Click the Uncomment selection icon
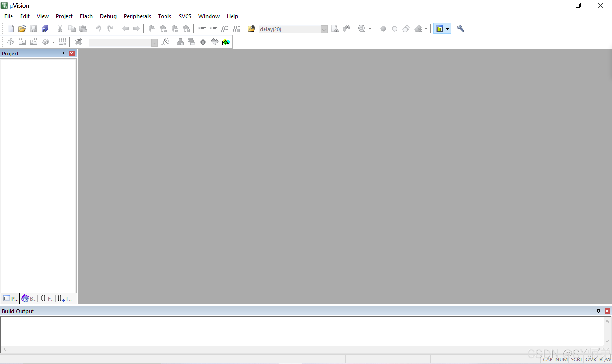612x364 pixels. tap(237, 29)
